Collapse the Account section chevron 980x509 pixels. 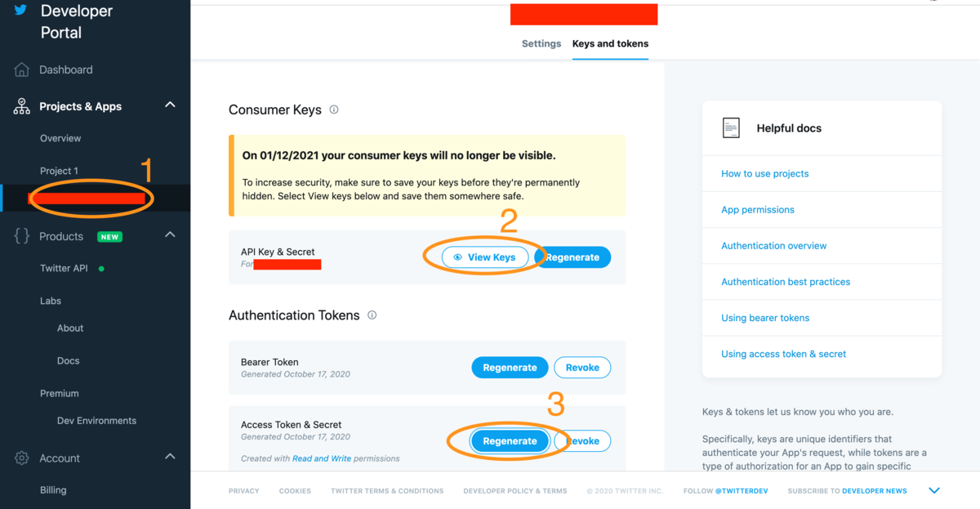(170, 457)
